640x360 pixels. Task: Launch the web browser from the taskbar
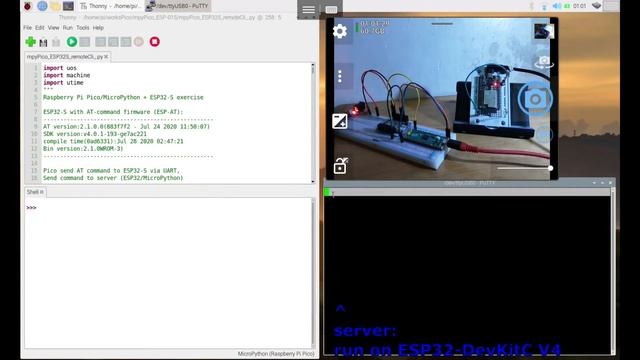(42, 6)
